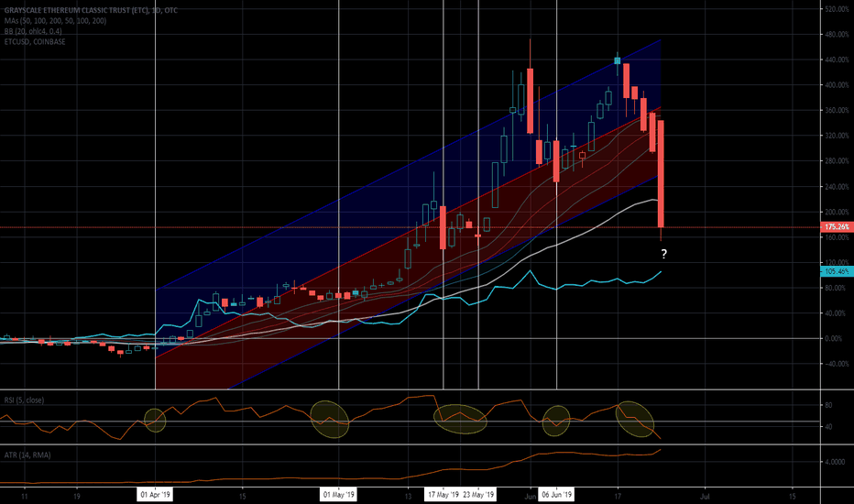The height and width of the screenshot is (504, 854).
Task: Click the 520.00% price axis label
Action: [x=838, y=9]
